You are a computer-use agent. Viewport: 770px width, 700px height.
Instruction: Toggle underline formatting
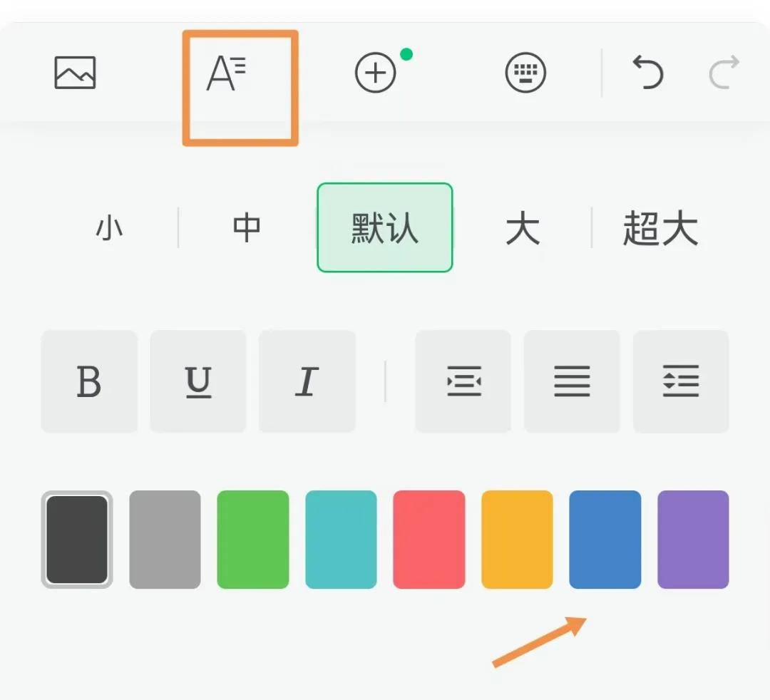(x=197, y=381)
